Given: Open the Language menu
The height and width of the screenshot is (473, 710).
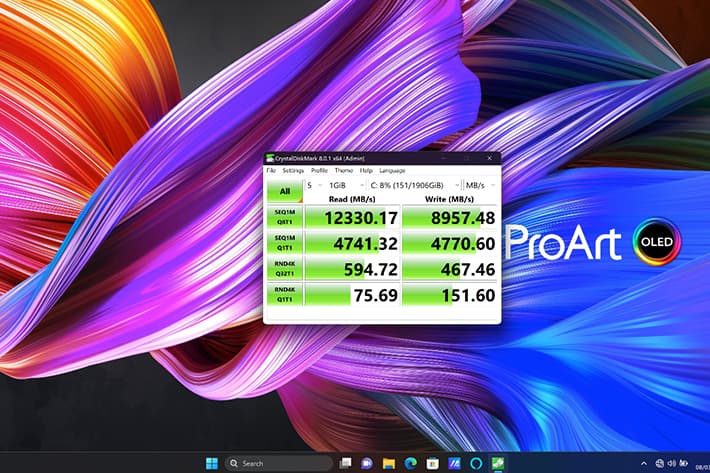Looking at the screenshot, I should point(392,171).
